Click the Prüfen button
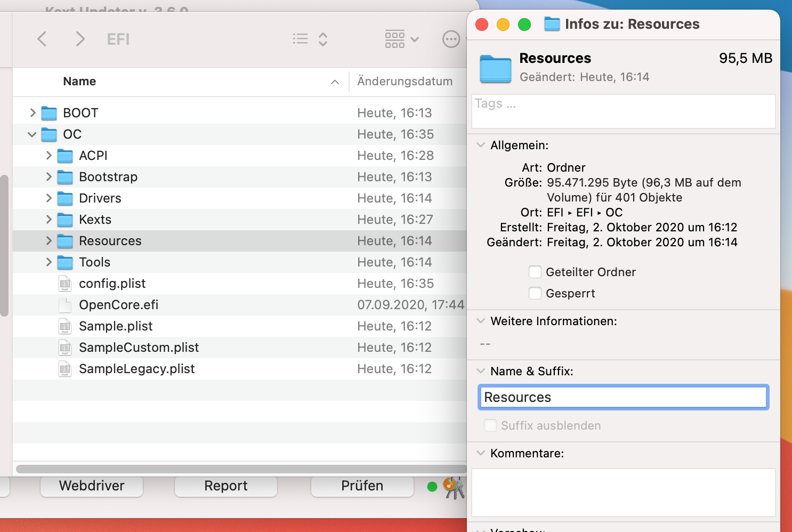The height and width of the screenshot is (532, 792). (x=362, y=486)
